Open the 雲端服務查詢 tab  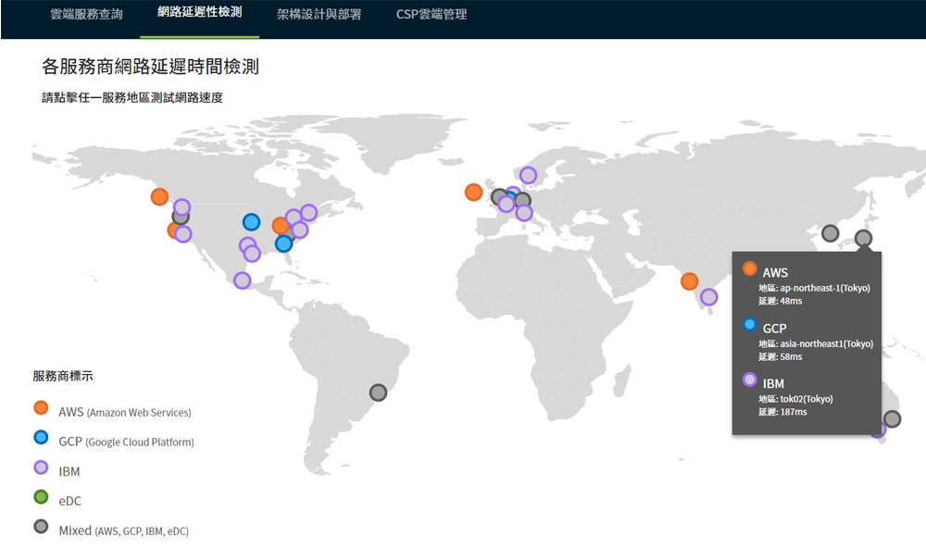click(86, 14)
